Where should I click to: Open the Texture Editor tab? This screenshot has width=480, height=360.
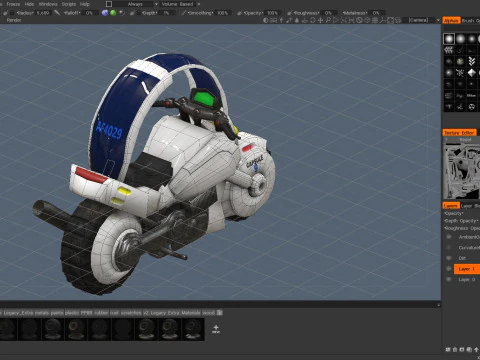coord(459,133)
